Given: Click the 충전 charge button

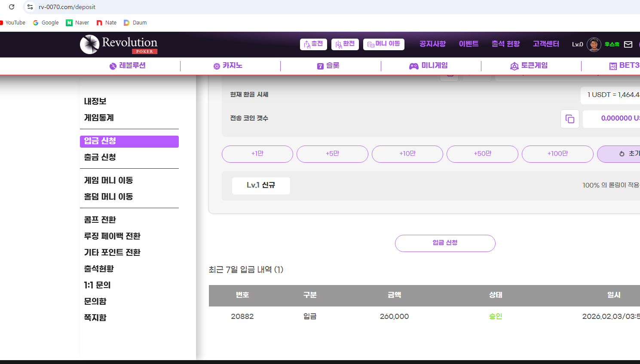Looking at the screenshot, I should 313,44.
